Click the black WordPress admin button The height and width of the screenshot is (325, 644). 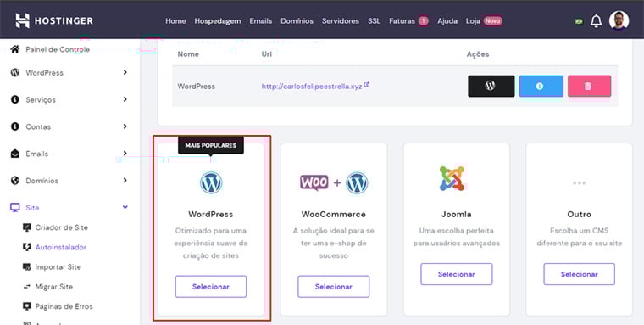pos(491,86)
